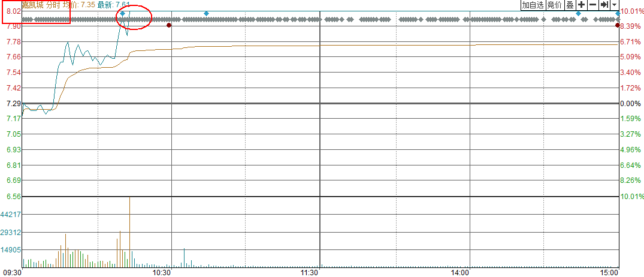Screen dimensions: 644x277
Task: Toggle the 叠 overlay button
Action: coord(570,5)
